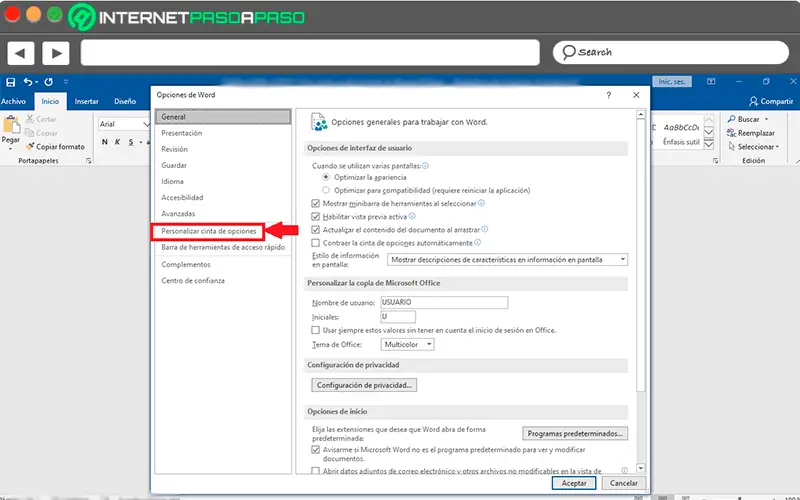Click the options dialog scrollbar down arrow
This screenshot has width=800, height=500.
pos(641,468)
